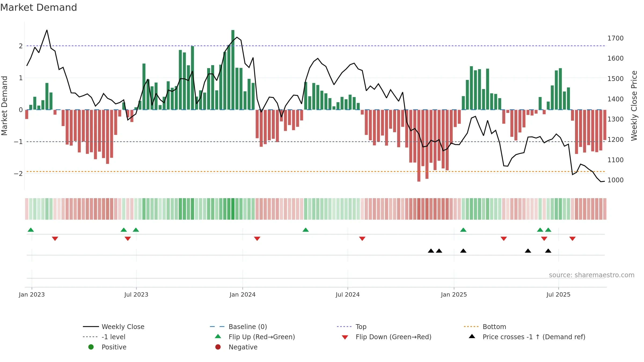Image resolution: width=644 pixels, height=362 pixels.
Task: Click the Jan 2024 axis label
Action: [x=243, y=294]
